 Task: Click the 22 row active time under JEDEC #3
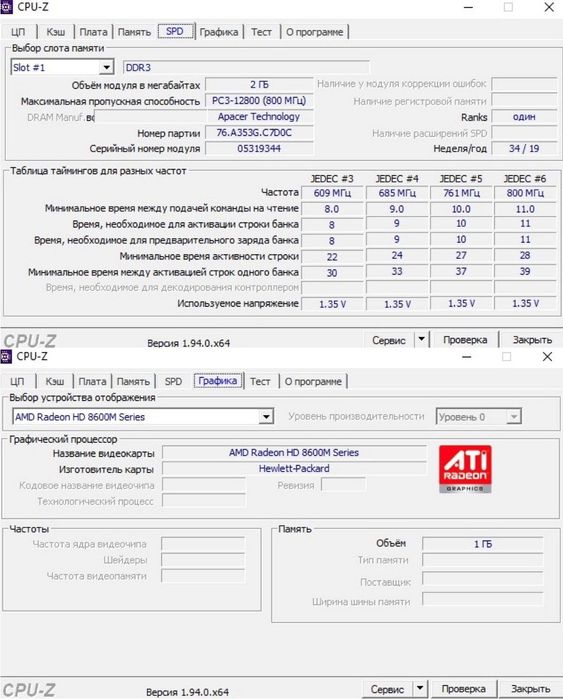coord(332,257)
